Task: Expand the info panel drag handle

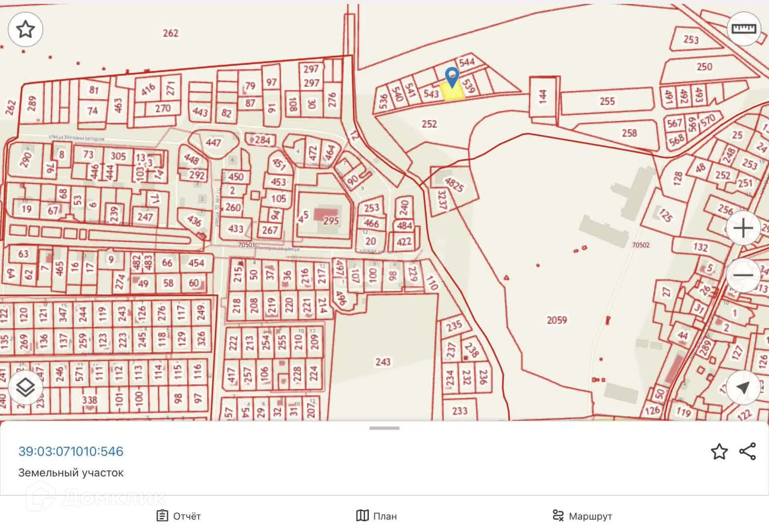Action: pos(384,428)
